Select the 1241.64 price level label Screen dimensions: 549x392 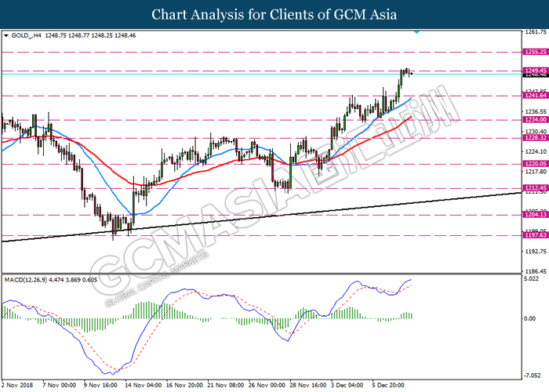536,96
